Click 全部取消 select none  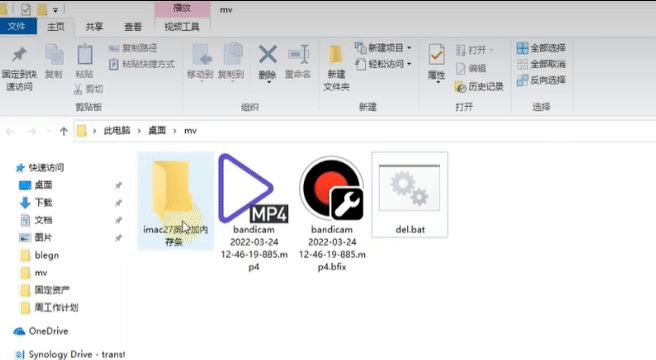pyautogui.click(x=541, y=64)
